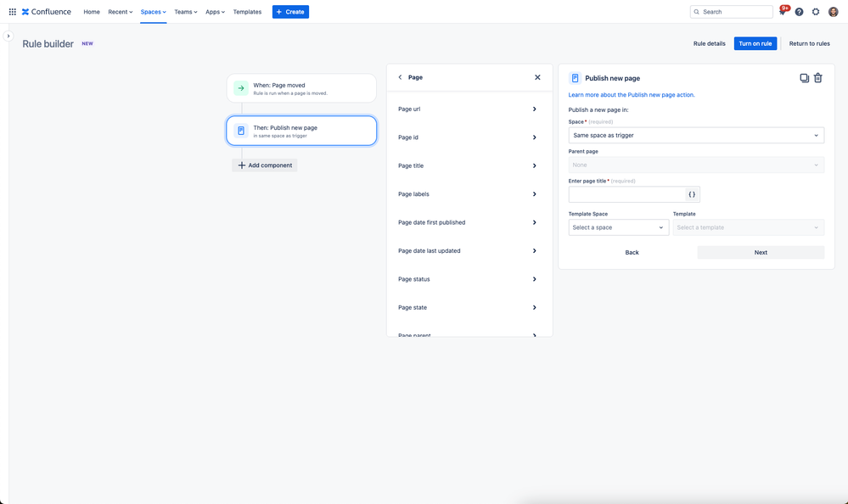Open the help question mark icon
The height and width of the screenshot is (504, 848).
799,12
